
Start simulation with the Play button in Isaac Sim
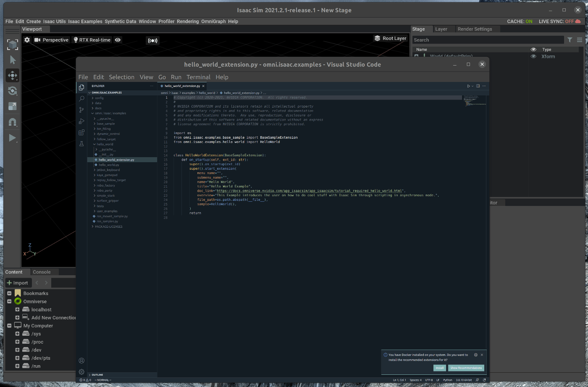click(13, 138)
